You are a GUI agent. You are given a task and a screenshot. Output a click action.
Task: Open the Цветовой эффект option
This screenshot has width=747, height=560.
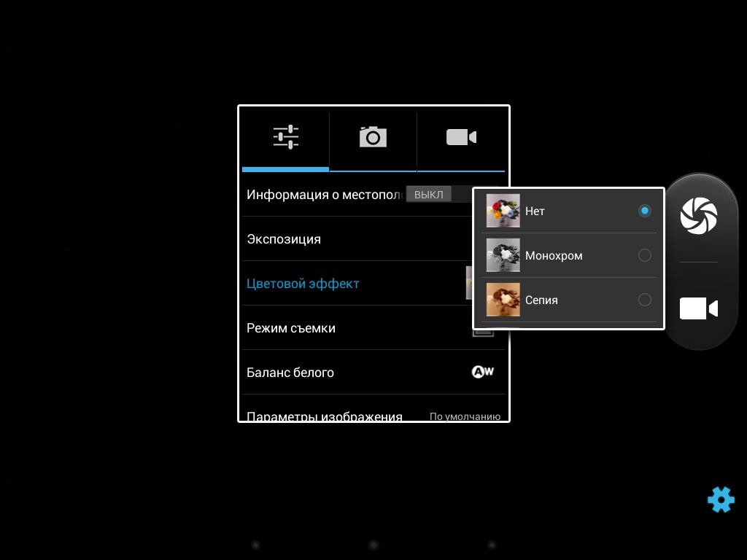click(303, 284)
